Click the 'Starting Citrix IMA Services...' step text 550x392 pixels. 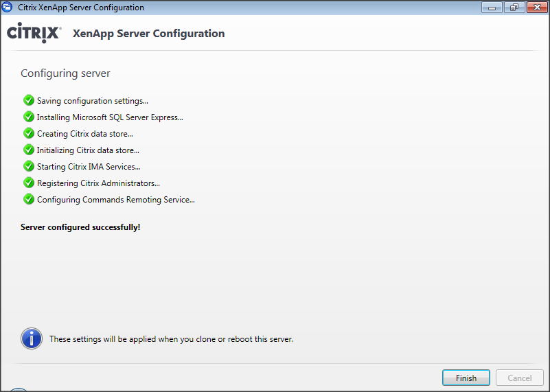[x=89, y=167]
